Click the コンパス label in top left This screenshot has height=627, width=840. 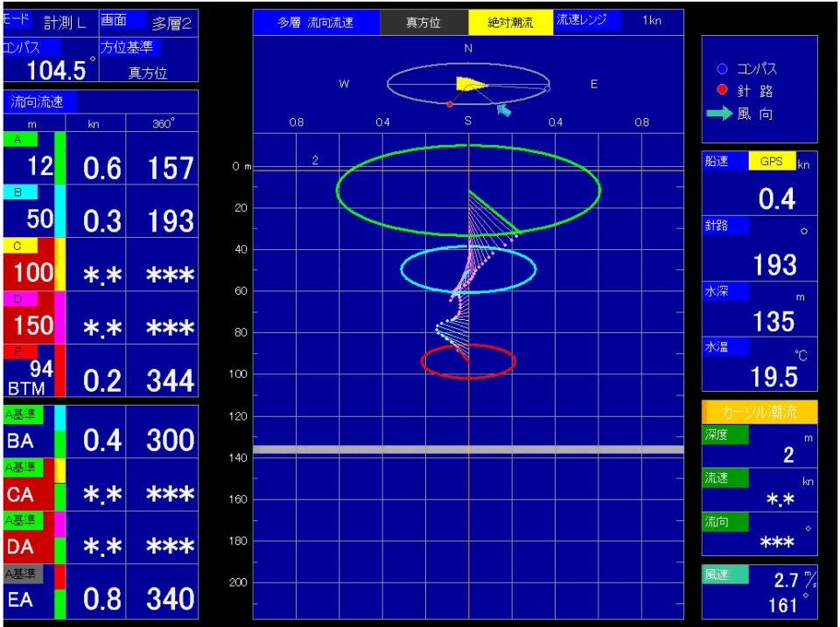click(x=31, y=46)
